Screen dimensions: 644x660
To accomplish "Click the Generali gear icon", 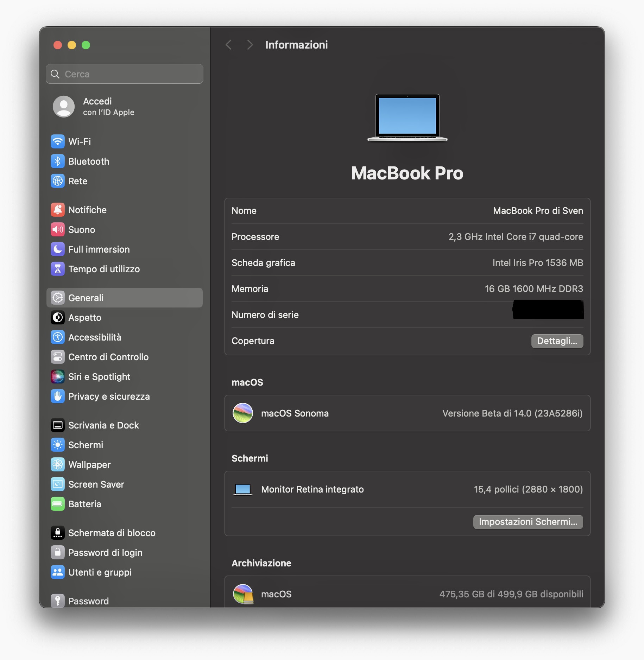I will pyautogui.click(x=58, y=298).
